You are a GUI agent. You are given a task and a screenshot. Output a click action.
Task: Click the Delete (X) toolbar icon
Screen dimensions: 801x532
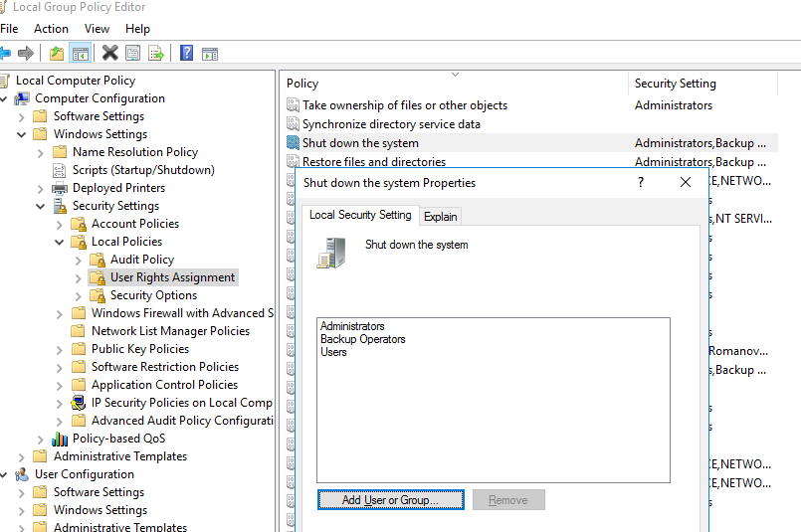(109, 53)
